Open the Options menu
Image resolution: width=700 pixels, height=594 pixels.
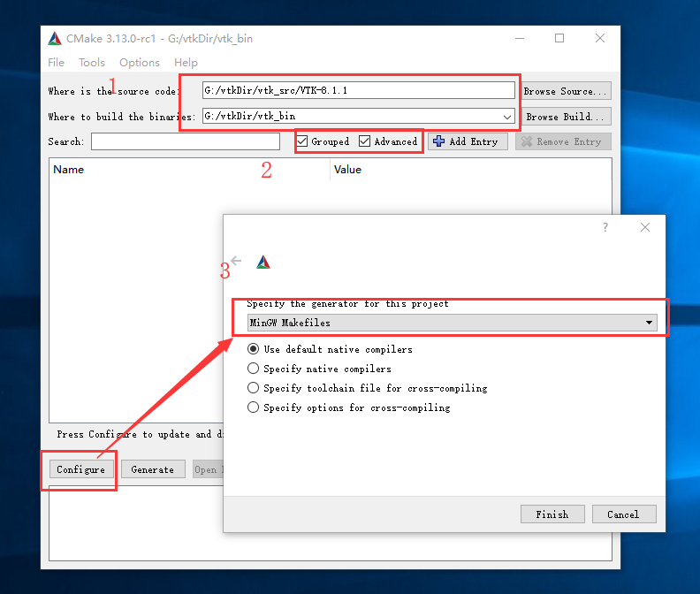tap(140, 63)
